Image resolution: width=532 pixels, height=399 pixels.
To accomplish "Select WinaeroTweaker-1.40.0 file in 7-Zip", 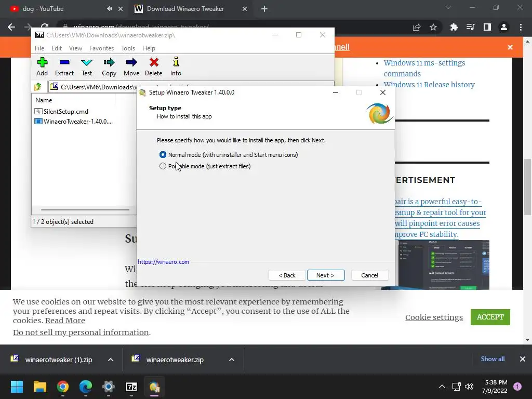I will tap(74, 122).
